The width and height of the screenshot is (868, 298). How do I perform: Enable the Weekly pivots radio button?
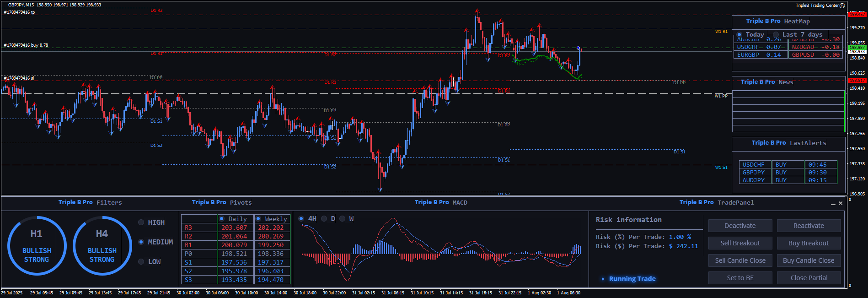tap(258, 219)
